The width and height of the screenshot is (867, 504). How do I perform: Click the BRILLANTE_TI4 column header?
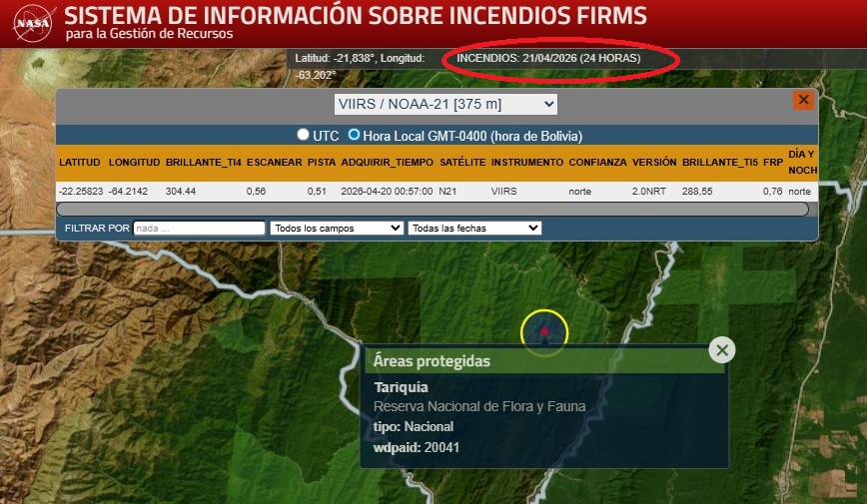pyautogui.click(x=203, y=162)
